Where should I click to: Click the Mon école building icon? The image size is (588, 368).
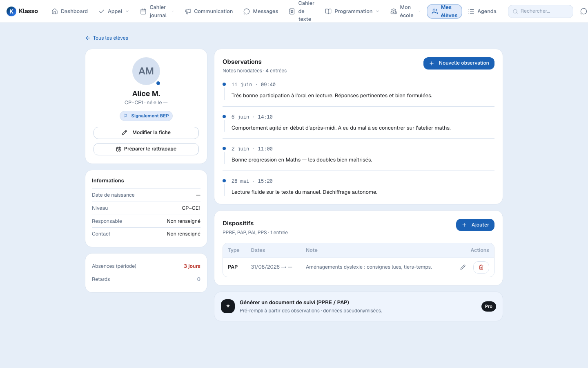[394, 11]
